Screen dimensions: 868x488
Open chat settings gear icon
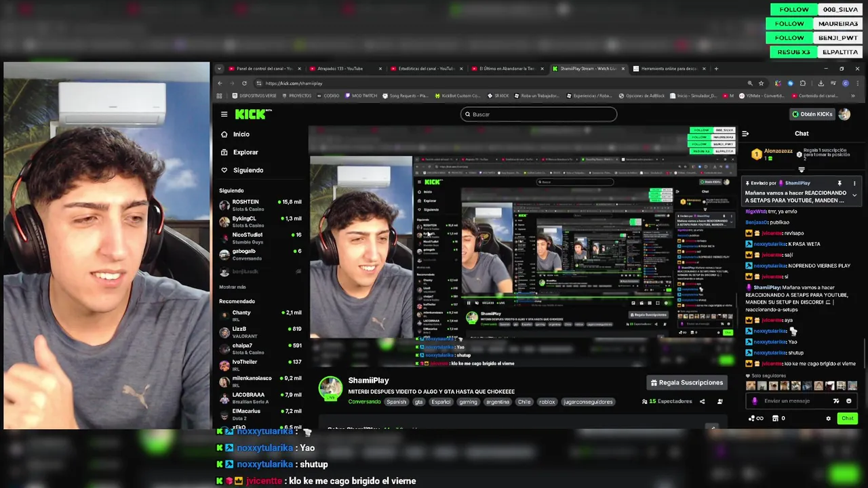(828, 418)
